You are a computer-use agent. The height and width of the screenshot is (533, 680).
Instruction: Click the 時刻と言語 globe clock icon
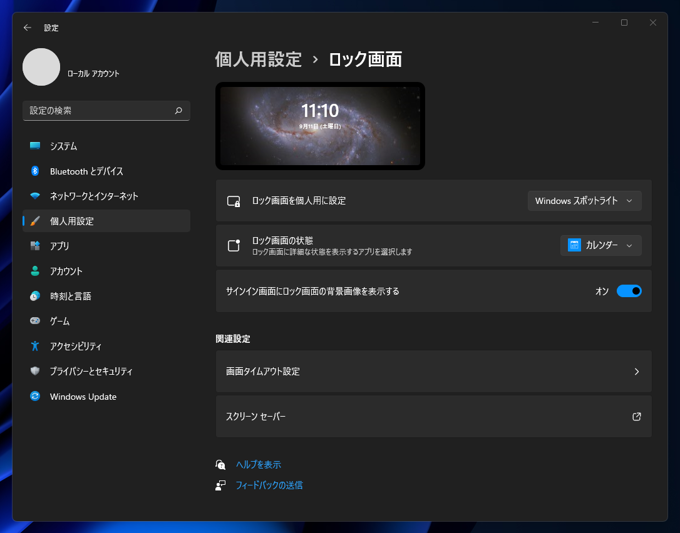pyautogui.click(x=35, y=296)
